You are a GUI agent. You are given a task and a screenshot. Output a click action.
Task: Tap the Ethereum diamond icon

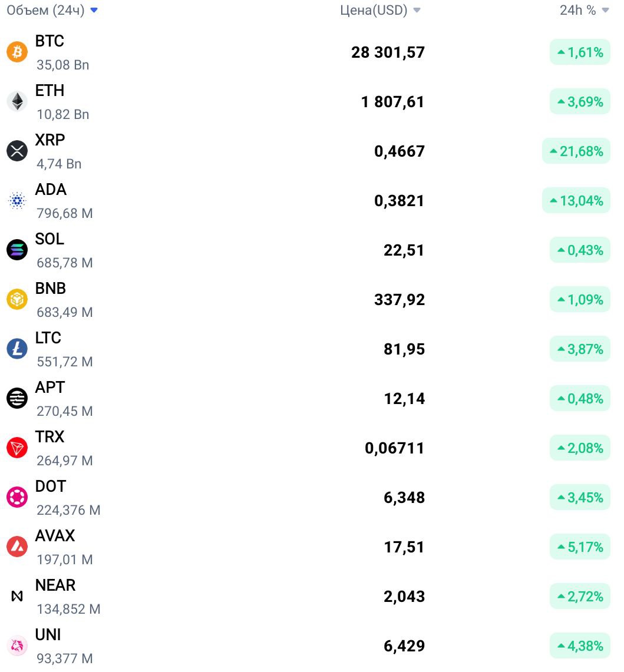(17, 101)
